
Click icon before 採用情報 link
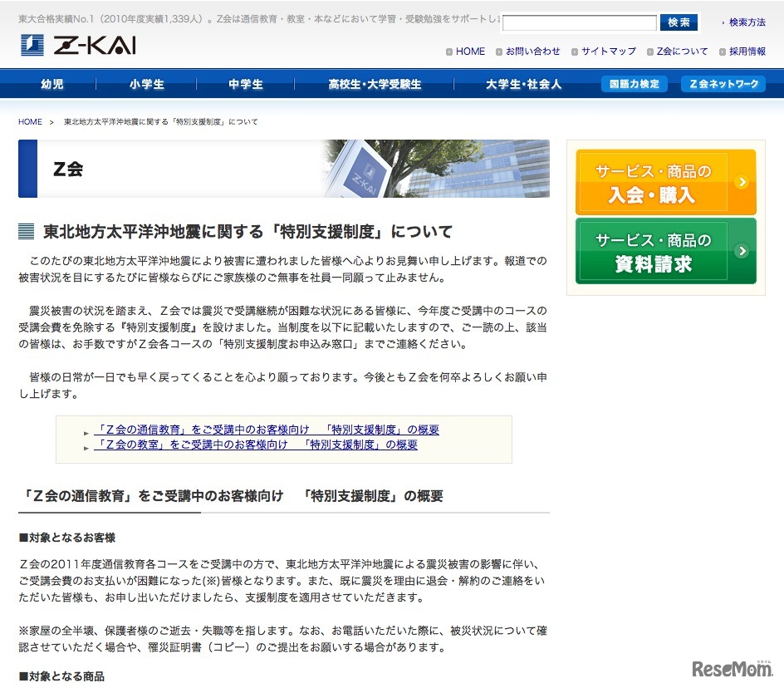tap(723, 52)
